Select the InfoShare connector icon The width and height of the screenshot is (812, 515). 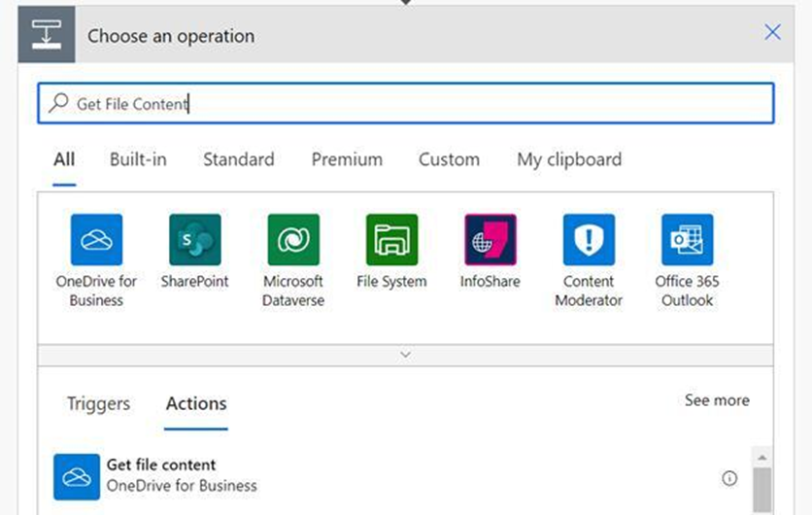(x=490, y=239)
